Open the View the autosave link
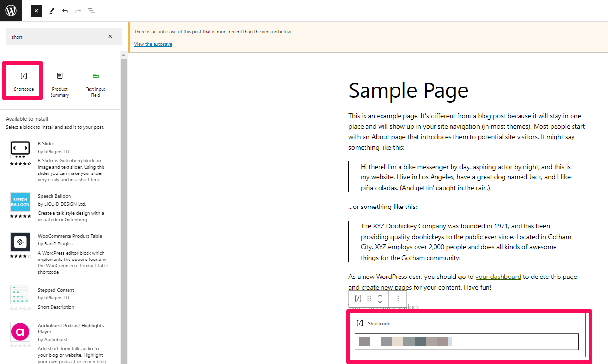608x364 pixels. (x=153, y=44)
